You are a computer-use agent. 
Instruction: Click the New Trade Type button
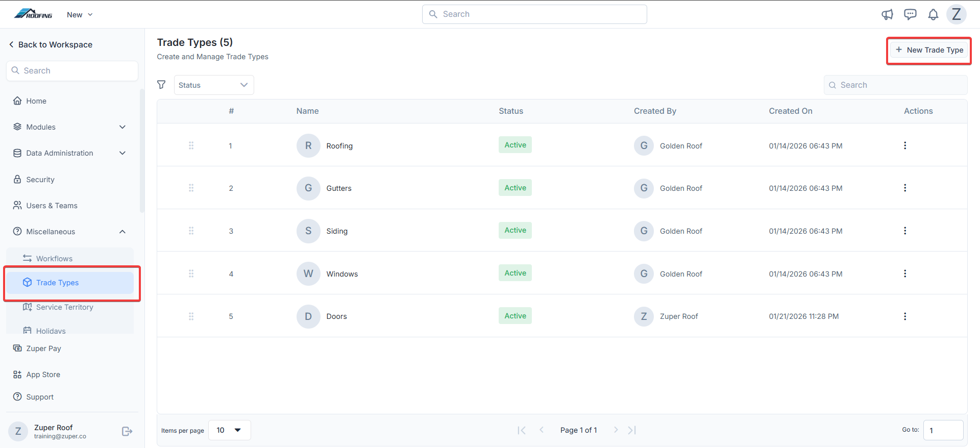pos(929,50)
